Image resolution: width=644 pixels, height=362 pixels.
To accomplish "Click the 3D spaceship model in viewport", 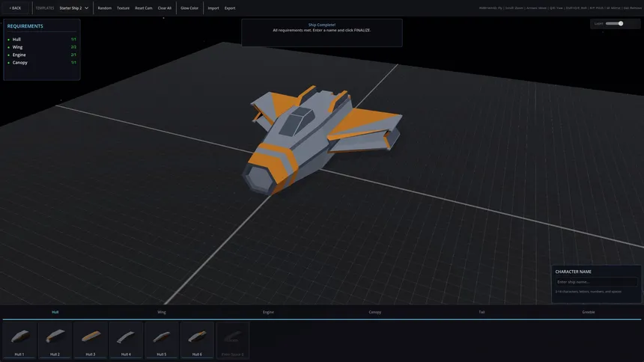I will 315,138.
